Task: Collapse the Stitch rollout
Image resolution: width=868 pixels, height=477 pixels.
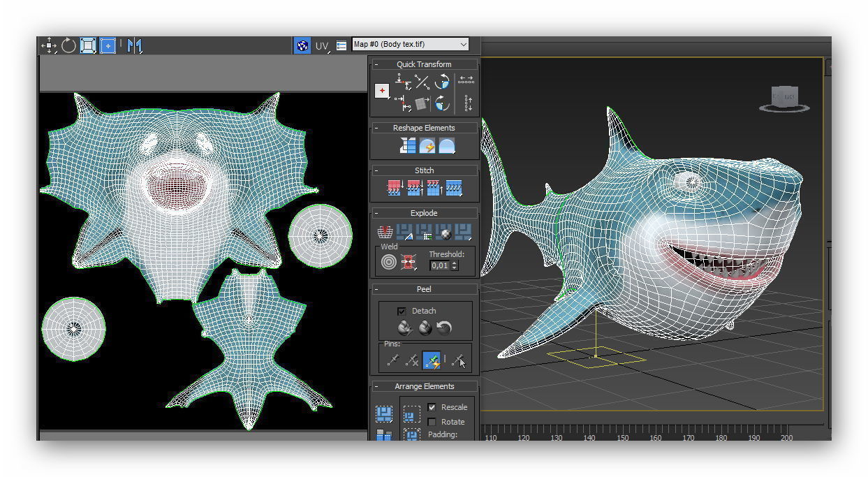Action: (x=376, y=170)
